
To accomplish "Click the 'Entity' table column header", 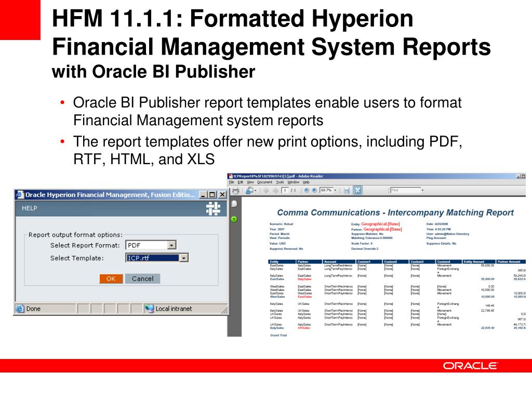I will [x=282, y=262].
